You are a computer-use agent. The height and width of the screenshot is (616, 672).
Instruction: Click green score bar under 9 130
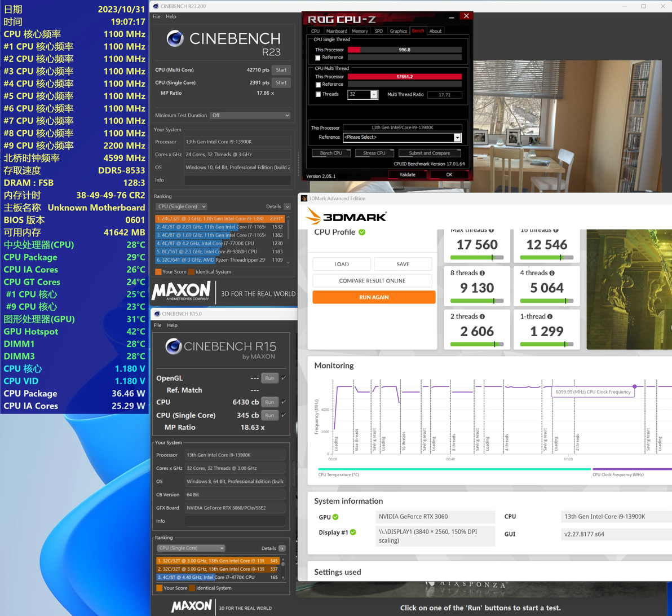click(x=477, y=301)
